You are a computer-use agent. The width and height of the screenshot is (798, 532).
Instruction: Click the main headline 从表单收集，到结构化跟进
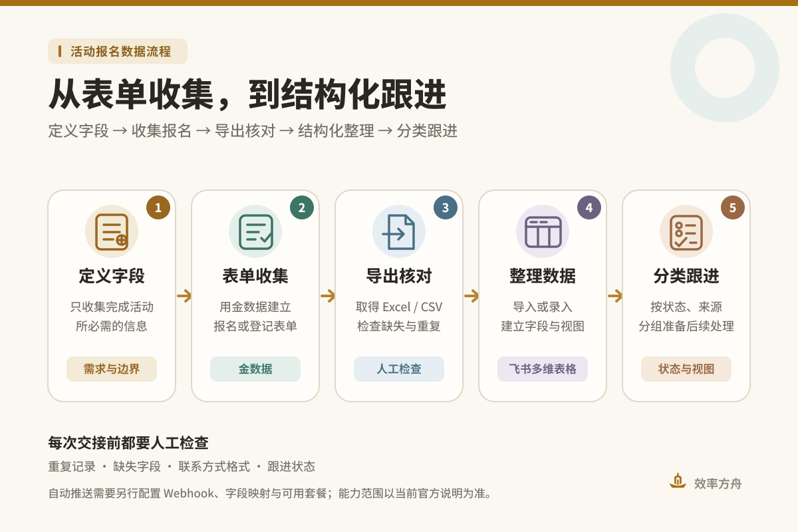pyautogui.click(x=247, y=95)
